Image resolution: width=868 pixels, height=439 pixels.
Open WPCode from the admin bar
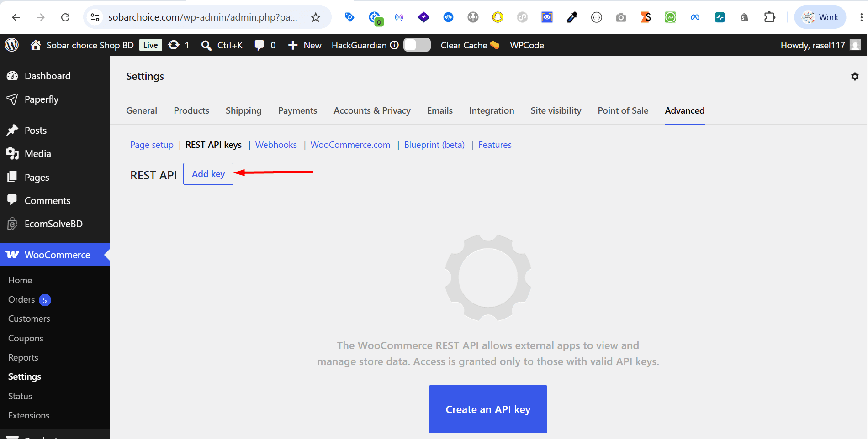click(x=527, y=45)
